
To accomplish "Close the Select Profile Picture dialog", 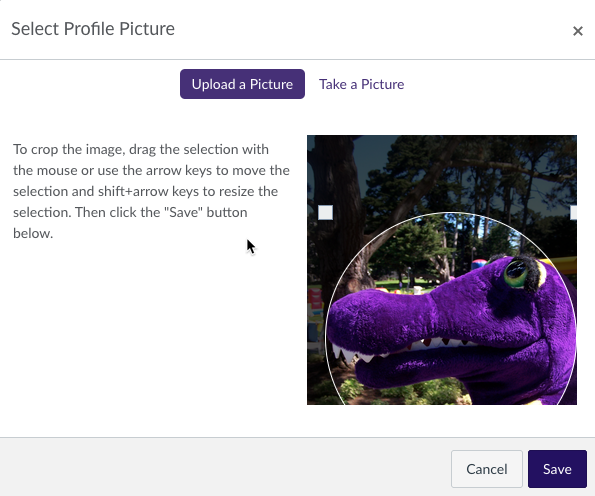I will [578, 31].
